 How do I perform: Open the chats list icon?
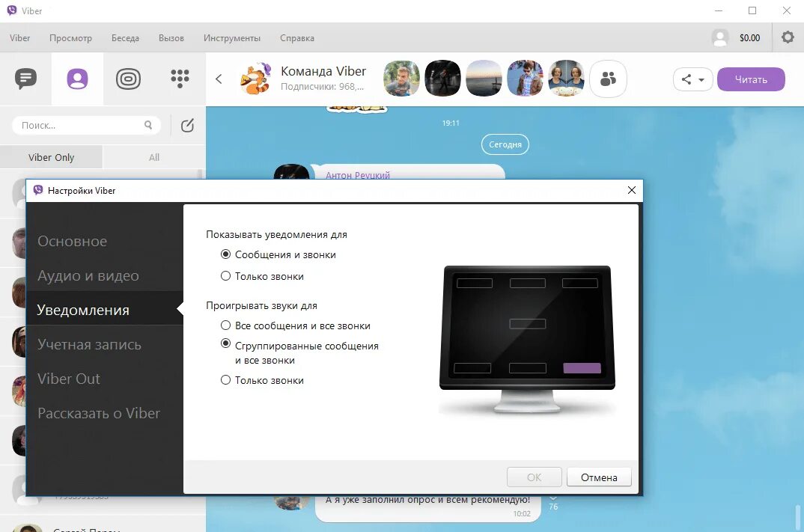coord(25,79)
